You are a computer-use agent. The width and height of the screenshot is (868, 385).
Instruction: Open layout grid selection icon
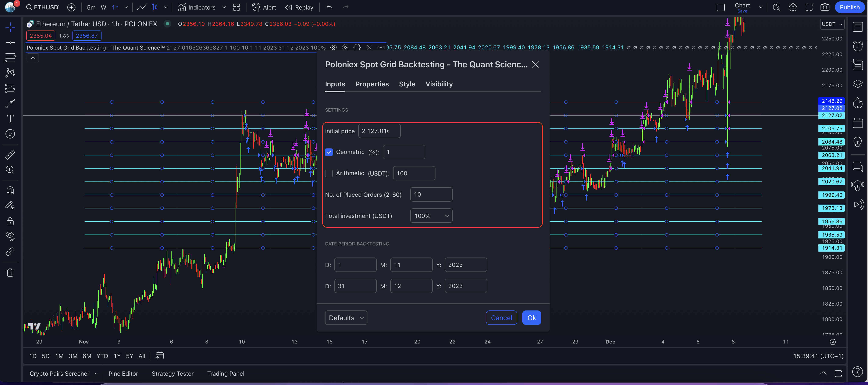tap(236, 7)
